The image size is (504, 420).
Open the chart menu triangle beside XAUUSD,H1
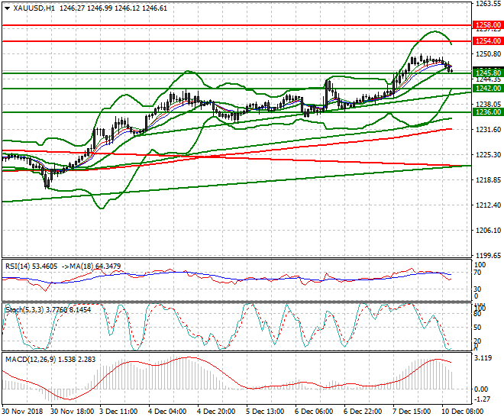[7, 8]
